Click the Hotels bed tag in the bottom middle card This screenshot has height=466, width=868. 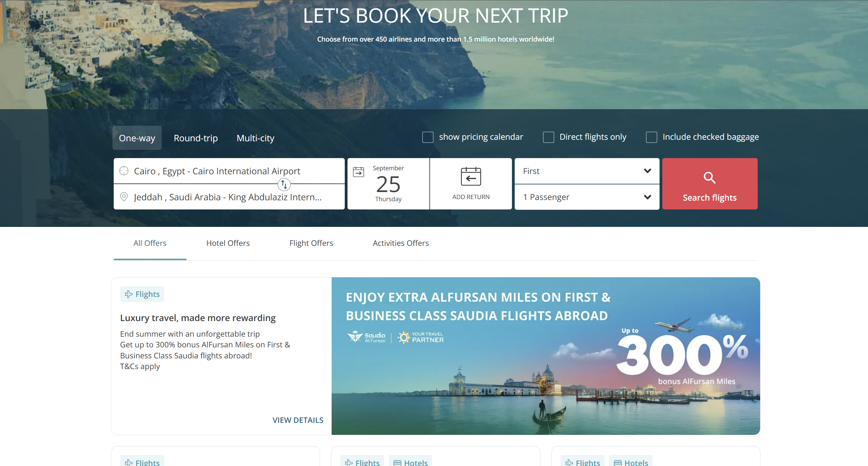coord(410,461)
